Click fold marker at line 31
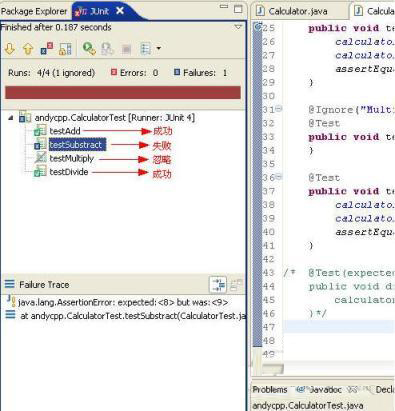The height and width of the screenshot is (411, 395). click(x=278, y=108)
